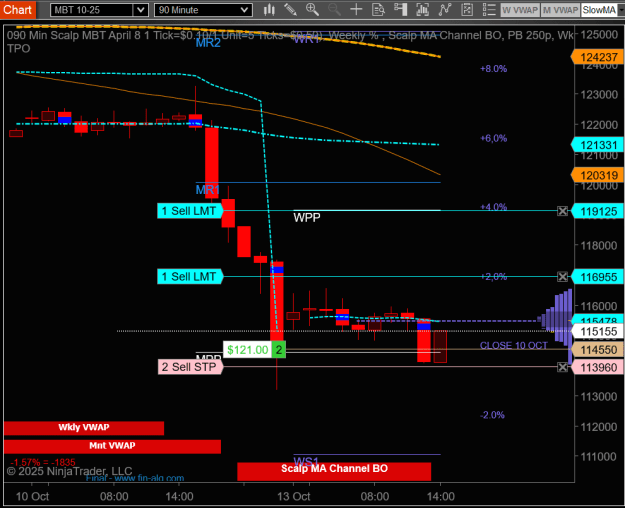Click the -1.57% = -1835 readout
The height and width of the screenshot is (508, 625).
pyautogui.click(x=43, y=463)
